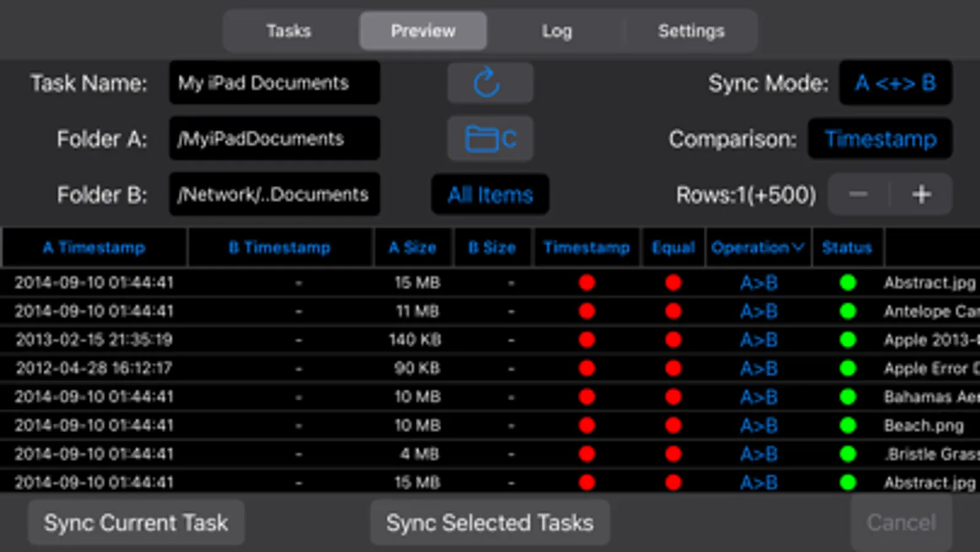Select the Bristle Grass file name

pos(932,454)
